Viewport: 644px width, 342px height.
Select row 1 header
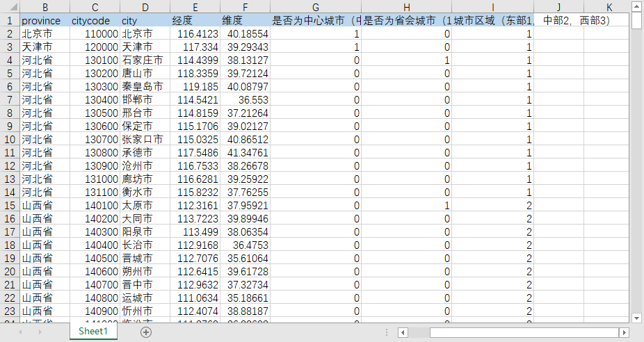10,20
